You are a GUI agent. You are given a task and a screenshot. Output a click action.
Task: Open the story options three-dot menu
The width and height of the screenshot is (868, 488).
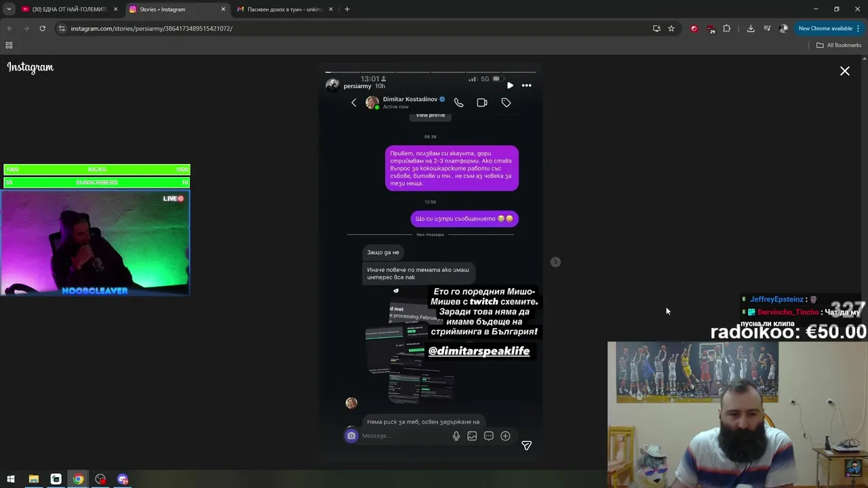click(x=526, y=85)
